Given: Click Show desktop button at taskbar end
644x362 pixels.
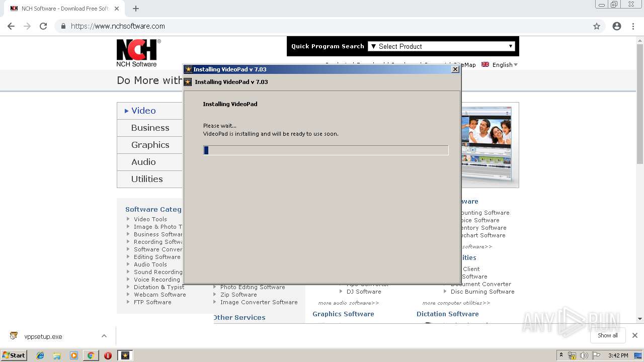Looking at the screenshot, I should [638, 355].
